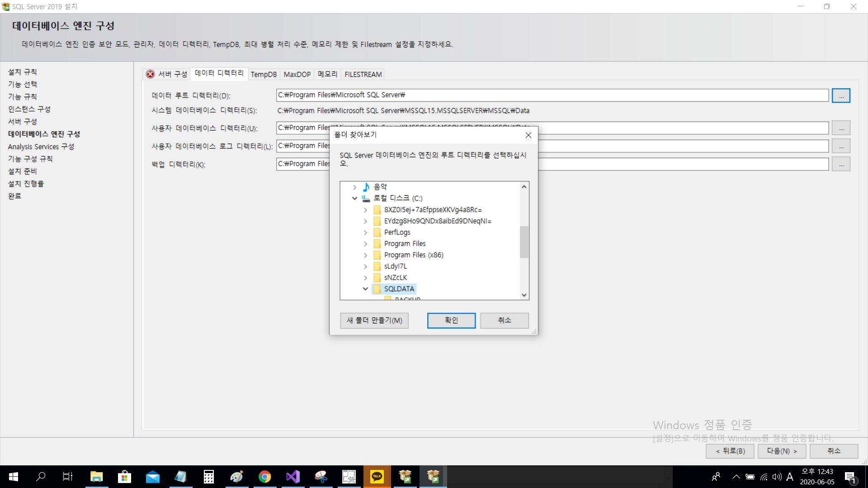Screen dimensions: 868x488
Task: Click 확인 to confirm folder selection
Action: 451,320
